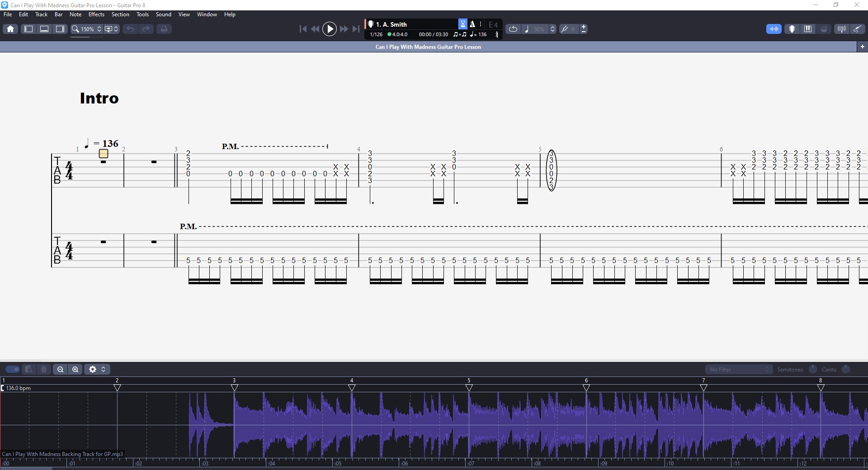
Task: Jump to the first bar
Action: tap(303, 29)
